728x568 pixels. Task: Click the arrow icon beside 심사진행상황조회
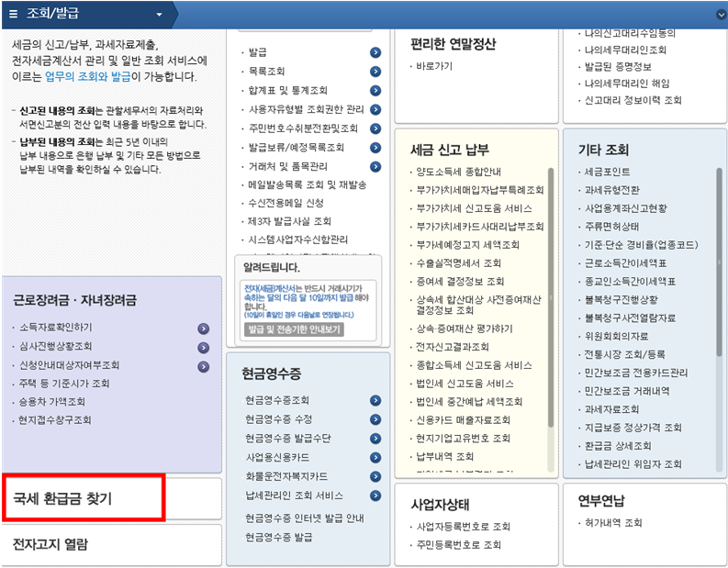coord(204,348)
